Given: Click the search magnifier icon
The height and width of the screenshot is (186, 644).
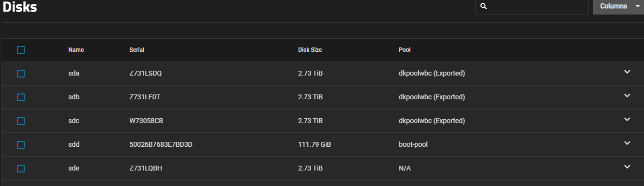Looking at the screenshot, I should (483, 6).
